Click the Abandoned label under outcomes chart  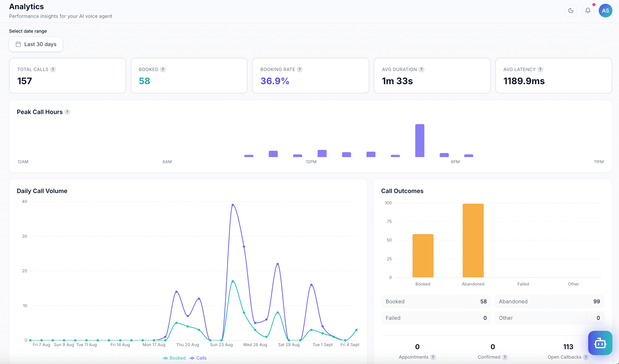(473, 284)
